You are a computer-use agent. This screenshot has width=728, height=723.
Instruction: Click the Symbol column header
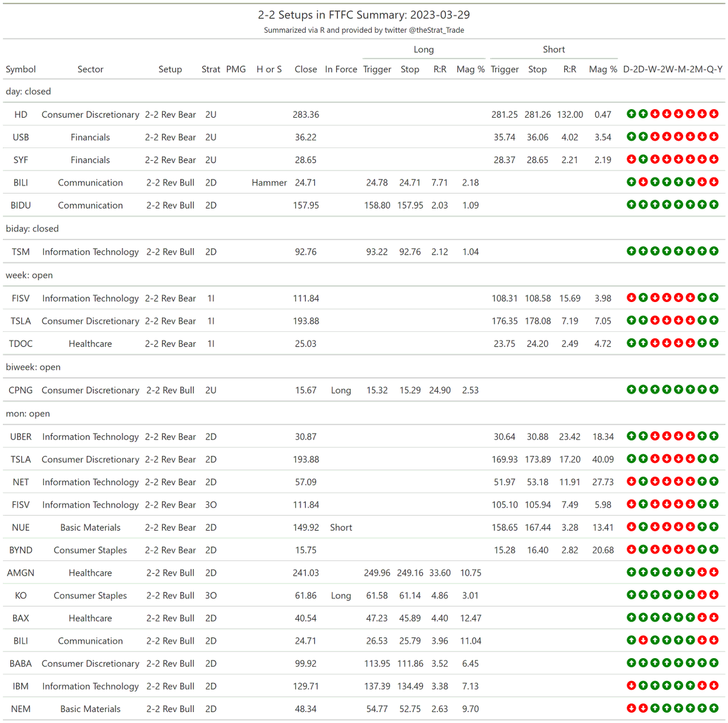21,69
